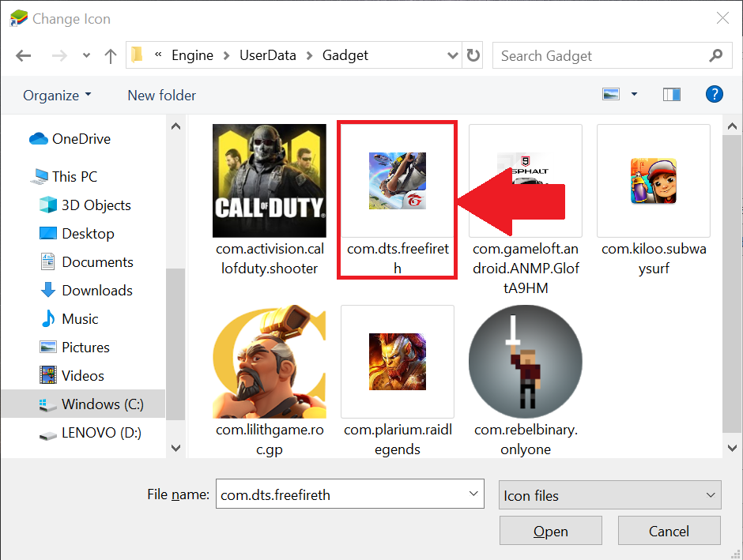Click navigation pane scroll down arrow

(175, 448)
